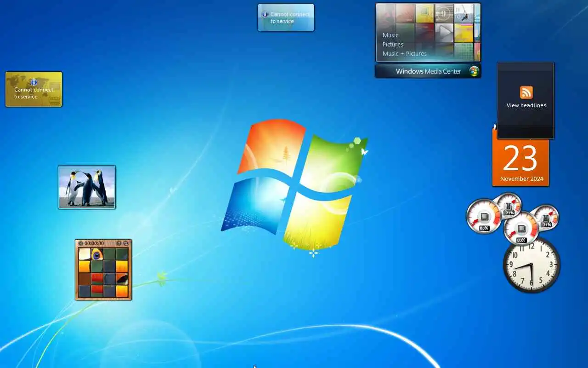Select Music in Windows Media Center gadget
588x368 pixels.
[390, 35]
